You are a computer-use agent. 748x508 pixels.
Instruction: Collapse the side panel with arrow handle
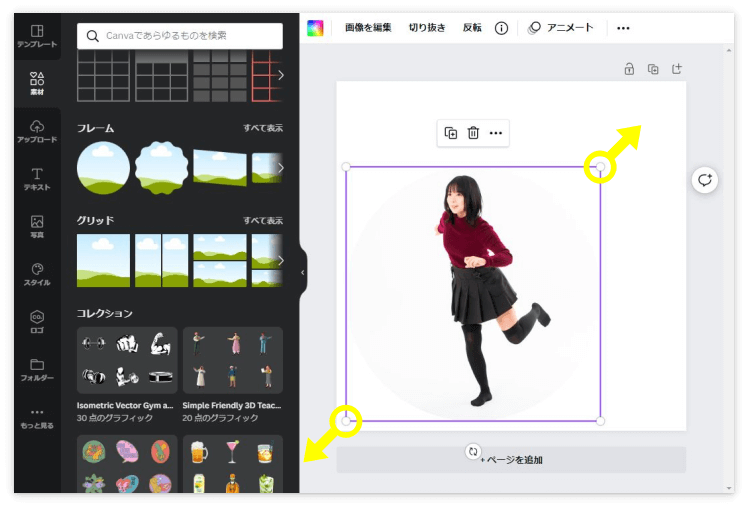tap(302, 272)
